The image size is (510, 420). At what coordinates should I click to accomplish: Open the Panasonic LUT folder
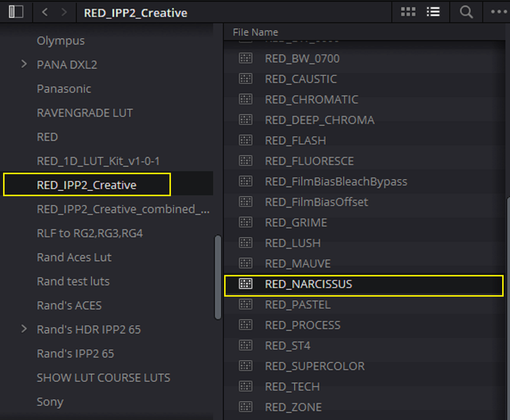pos(64,89)
